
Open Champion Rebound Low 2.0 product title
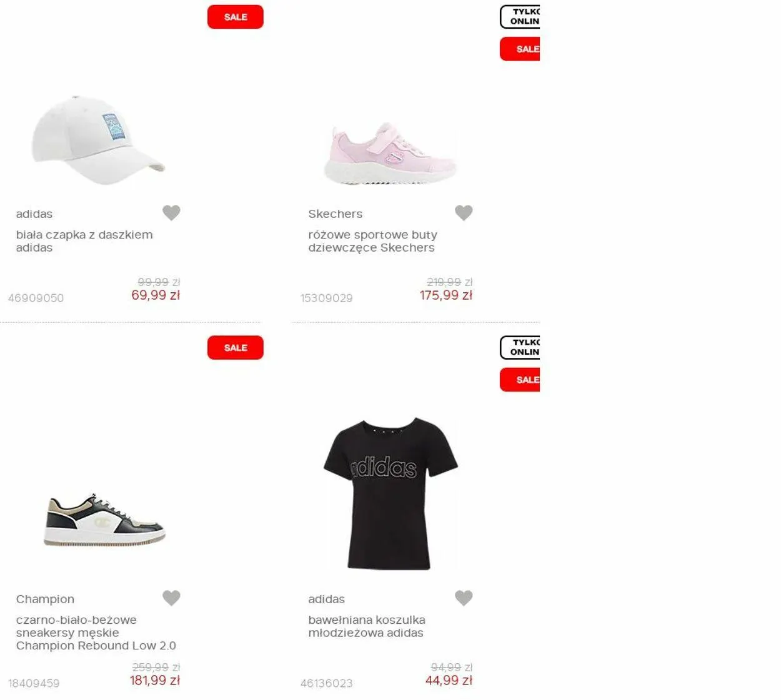96,633
